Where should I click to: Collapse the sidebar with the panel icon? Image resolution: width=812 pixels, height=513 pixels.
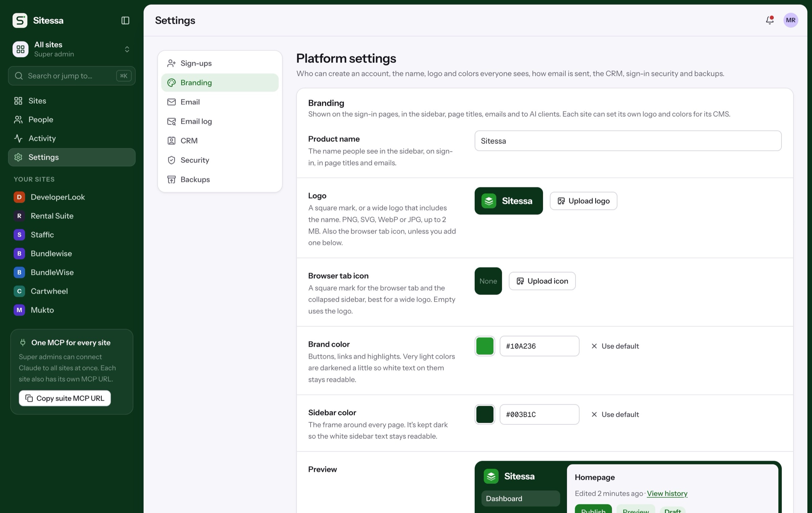125,20
